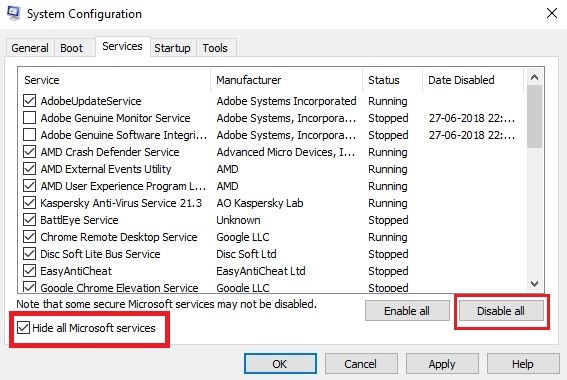
Task: Click the Apply button
Action: (x=442, y=364)
